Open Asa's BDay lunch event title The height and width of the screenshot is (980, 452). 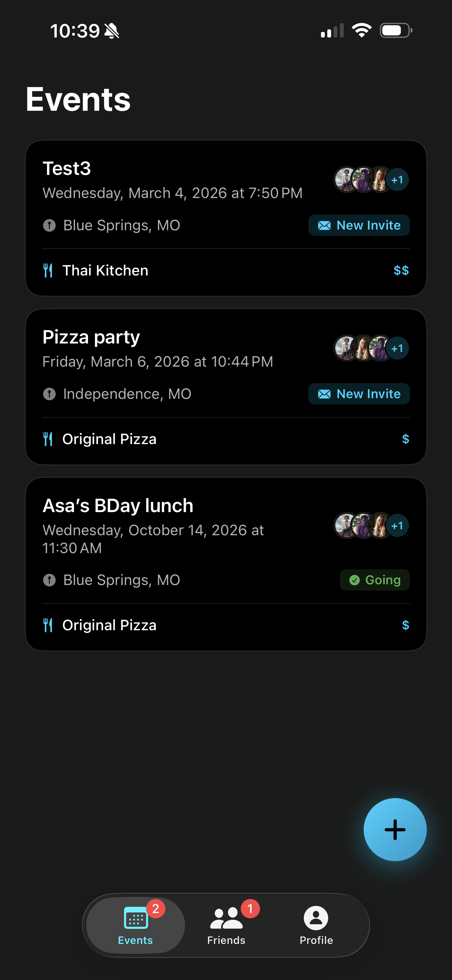coord(118,506)
